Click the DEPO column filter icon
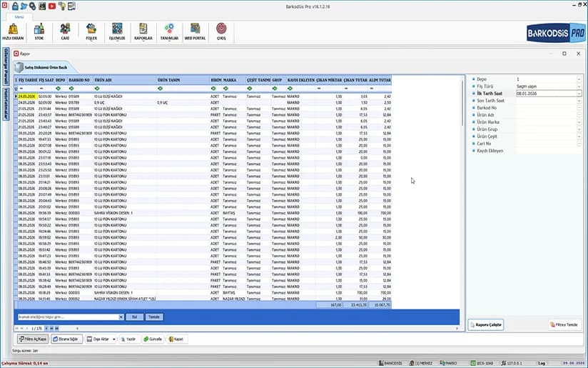Image resolution: width=588 pixels, height=368 pixels. tap(58, 88)
